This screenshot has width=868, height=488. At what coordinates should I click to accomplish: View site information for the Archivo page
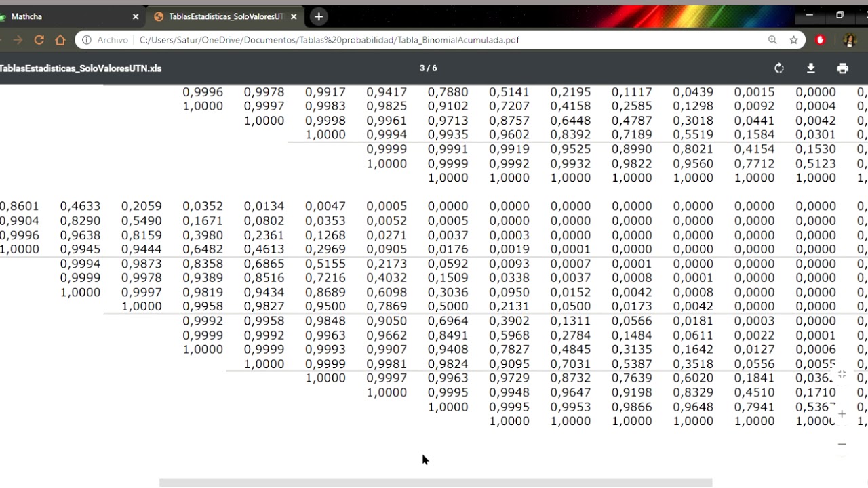(86, 40)
